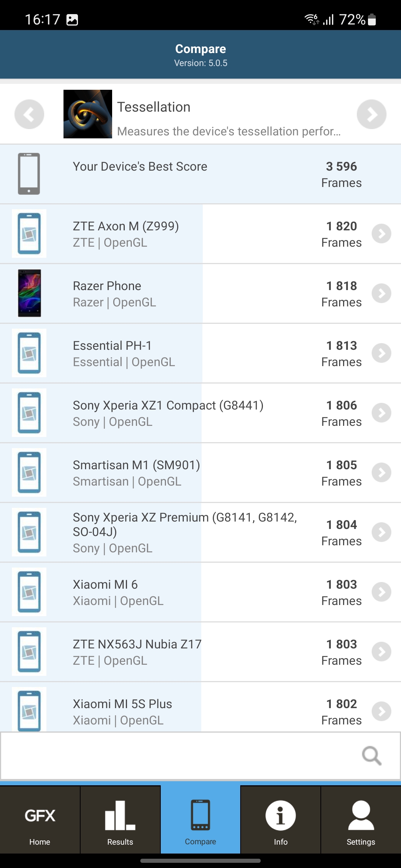Open ZTE NX563J Nubia Z17 entry
Screen dimensions: 401x868
point(137,652)
